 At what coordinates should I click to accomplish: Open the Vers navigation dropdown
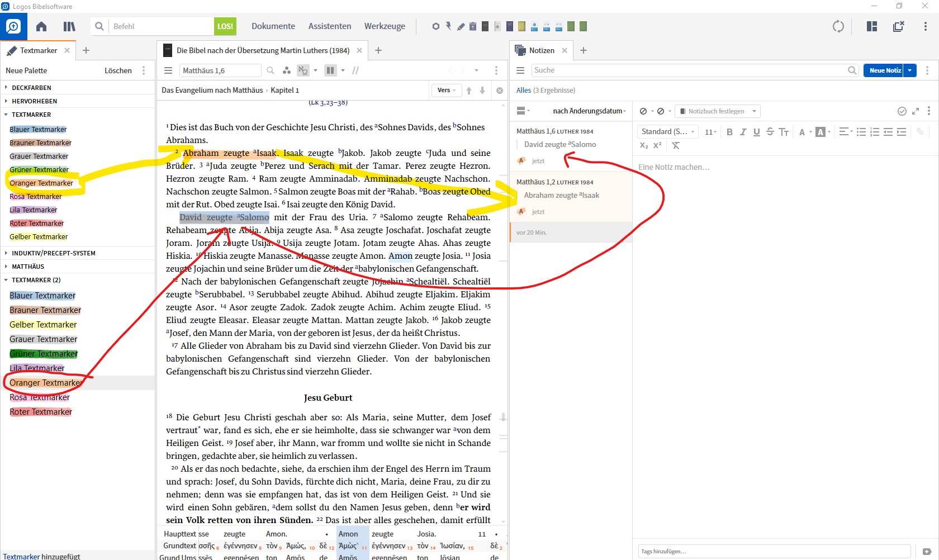(447, 90)
